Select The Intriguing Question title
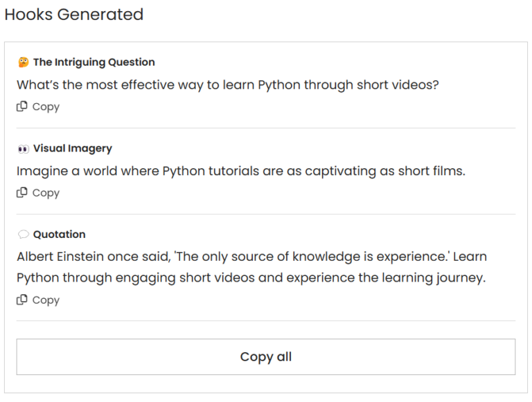 click(x=94, y=62)
